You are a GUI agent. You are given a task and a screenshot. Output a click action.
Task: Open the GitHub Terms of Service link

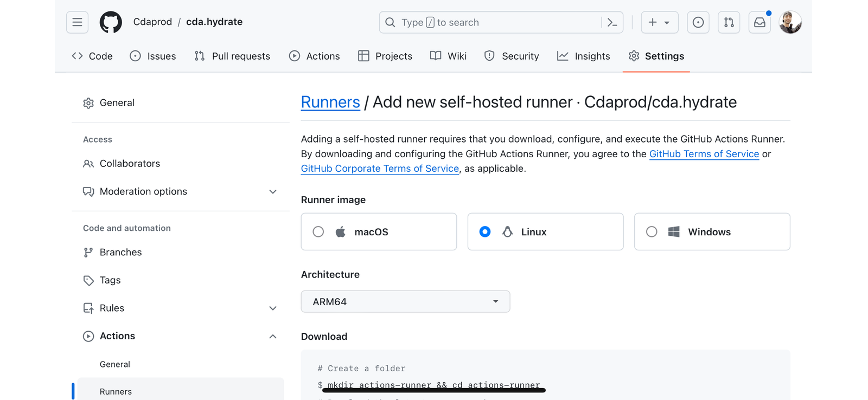coord(704,154)
